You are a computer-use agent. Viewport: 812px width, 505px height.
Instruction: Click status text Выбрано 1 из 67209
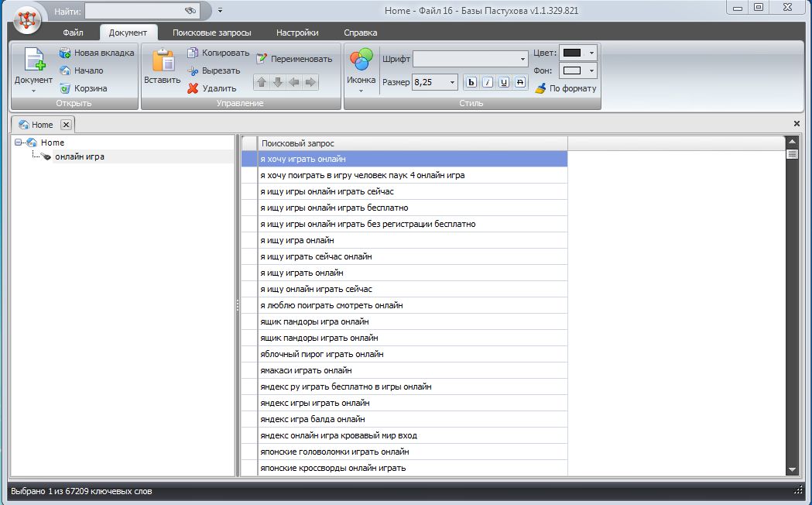click(x=81, y=491)
